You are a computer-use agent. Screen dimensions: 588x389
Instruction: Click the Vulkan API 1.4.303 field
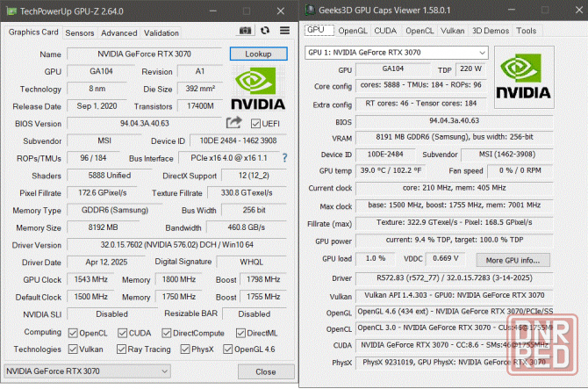click(454, 295)
